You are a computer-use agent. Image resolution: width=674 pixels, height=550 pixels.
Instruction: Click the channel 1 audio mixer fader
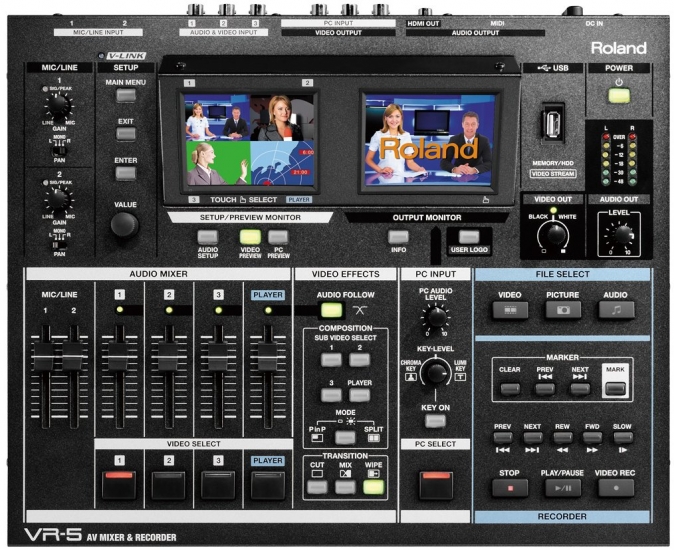(119, 356)
